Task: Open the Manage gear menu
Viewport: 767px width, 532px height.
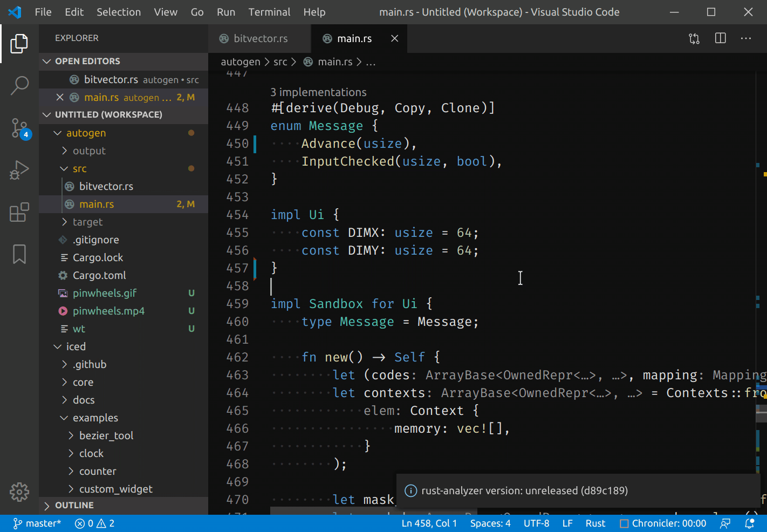Action: 19,492
